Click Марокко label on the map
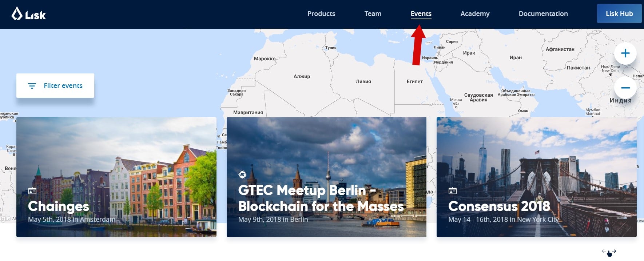 coord(265,59)
